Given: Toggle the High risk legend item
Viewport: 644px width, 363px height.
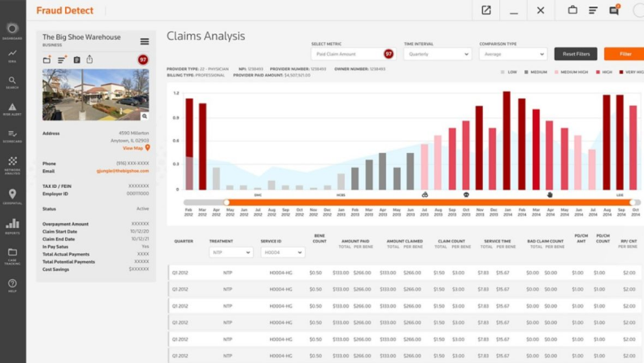Looking at the screenshot, I should point(603,72).
